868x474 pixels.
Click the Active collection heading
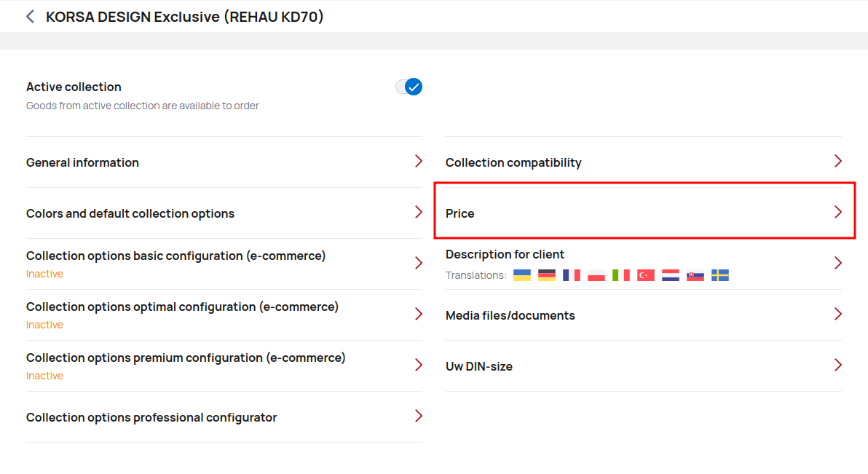[74, 87]
